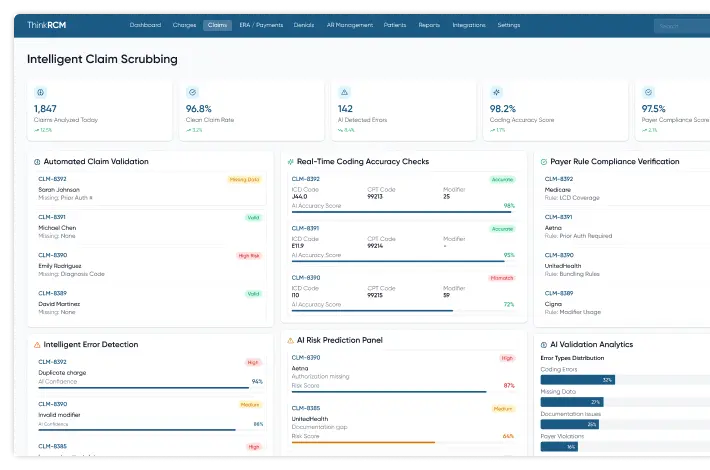The height and width of the screenshot is (470, 710).
Task: Click the Clean Claim Rate checkmark icon
Action: [x=192, y=91]
